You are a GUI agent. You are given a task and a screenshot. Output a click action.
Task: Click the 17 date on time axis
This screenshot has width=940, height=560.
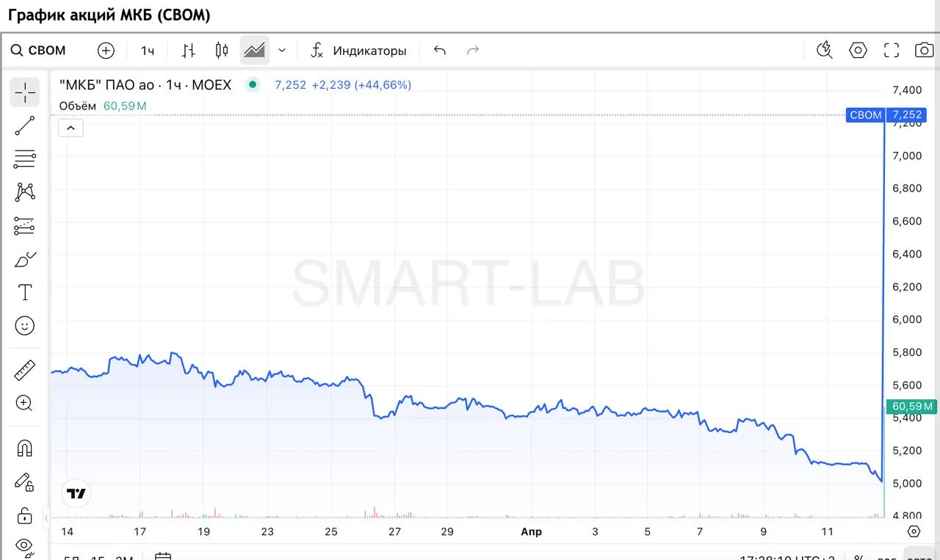tap(140, 532)
